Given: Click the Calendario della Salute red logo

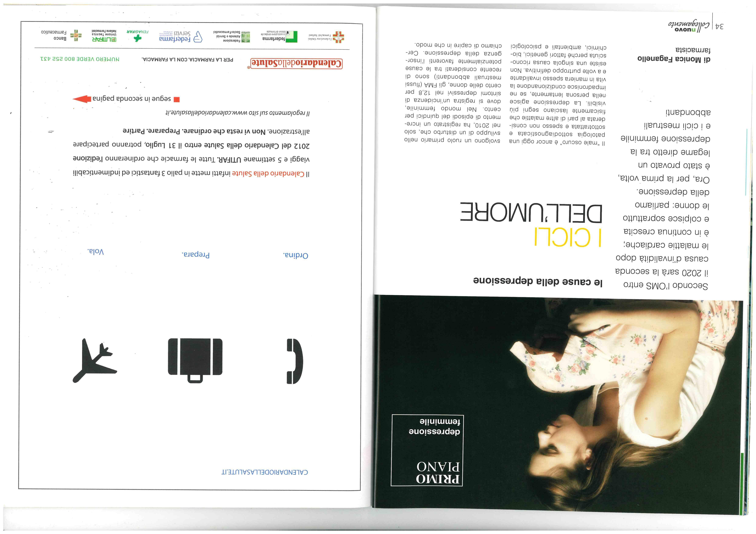Looking at the screenshot, I should click(296, 63).
